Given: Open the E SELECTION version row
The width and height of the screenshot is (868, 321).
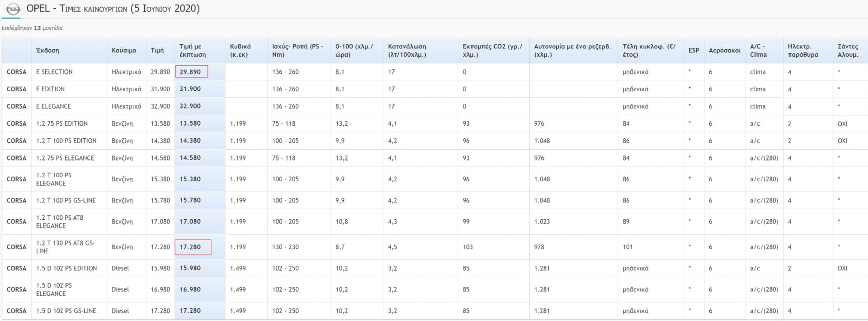Looking at the screenshot, I should pyautogui.click(x=54, y=72).
